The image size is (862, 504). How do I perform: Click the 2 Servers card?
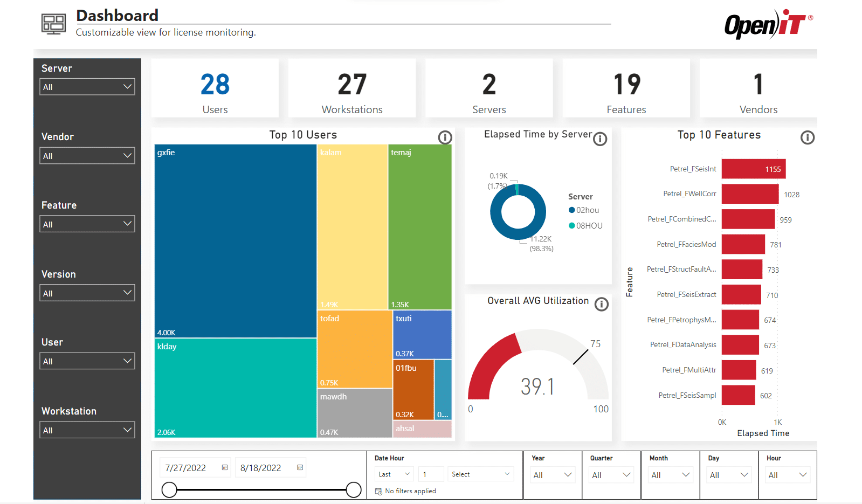coord(489,88)
